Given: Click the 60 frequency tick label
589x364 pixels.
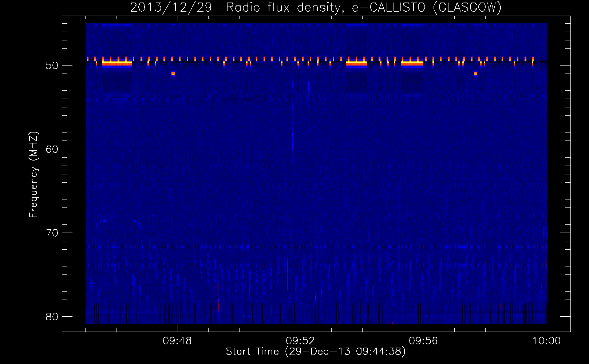Looking at the screenshot, I should pyautogui.click(x=52, y=149).
